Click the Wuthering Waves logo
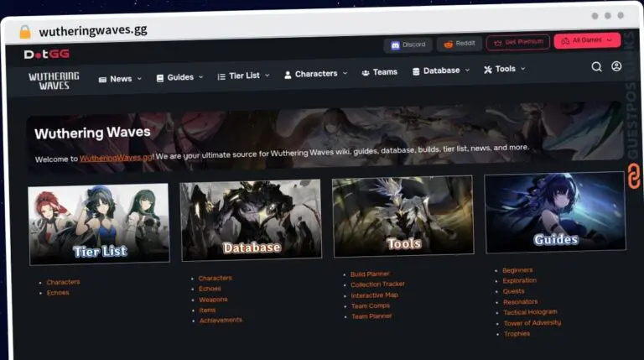The width and height of the screenshot is (644, 360). pyautogui.click(x=54, y=81)
